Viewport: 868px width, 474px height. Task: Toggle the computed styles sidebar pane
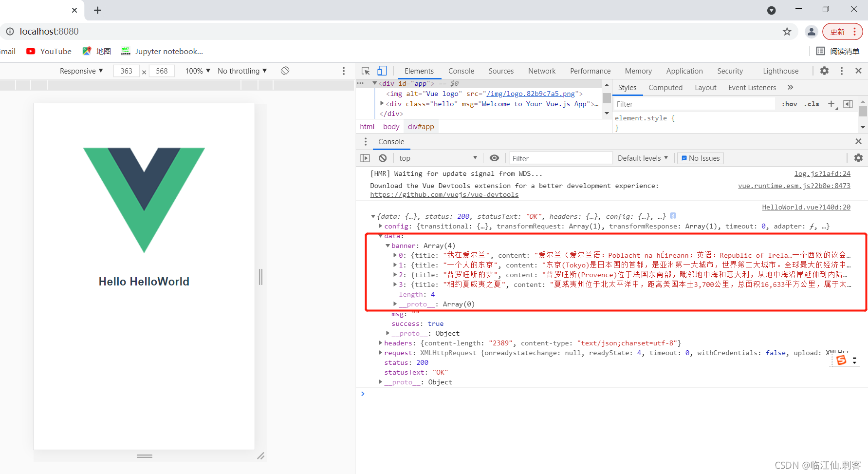[848, 104]
